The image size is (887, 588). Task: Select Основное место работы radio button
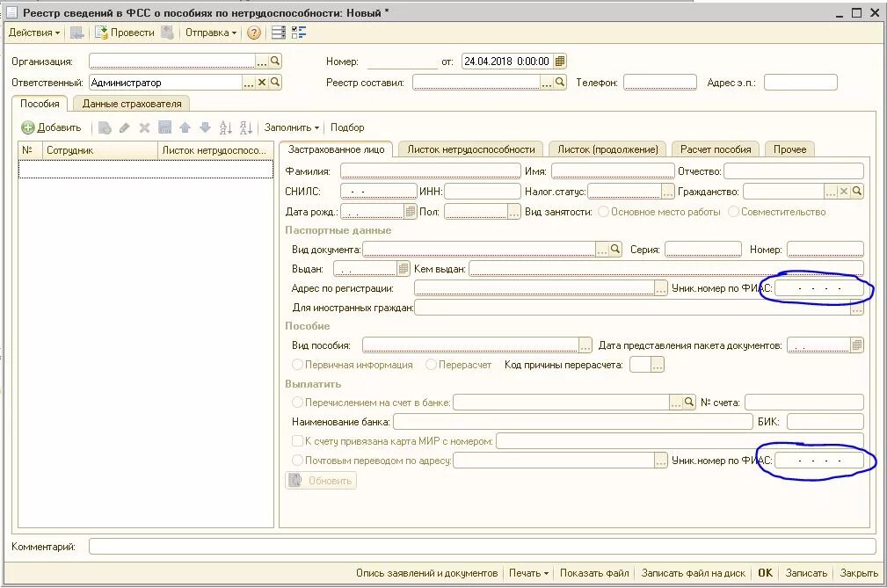pyautogui.click(x=604, y=212)
